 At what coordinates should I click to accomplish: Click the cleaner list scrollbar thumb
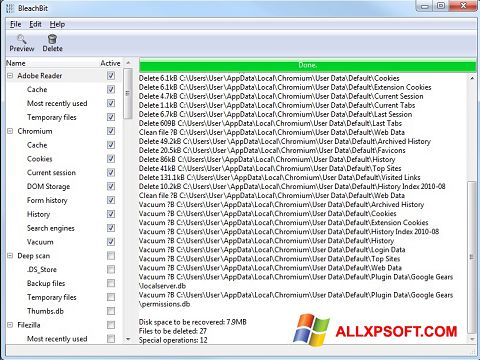(x=128, y=93)
